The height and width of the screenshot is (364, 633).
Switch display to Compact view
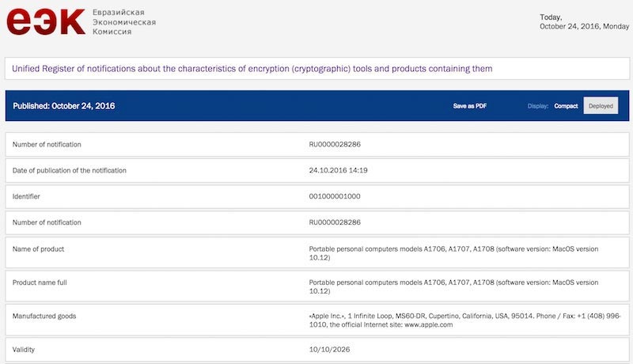[x=566, y=106]
